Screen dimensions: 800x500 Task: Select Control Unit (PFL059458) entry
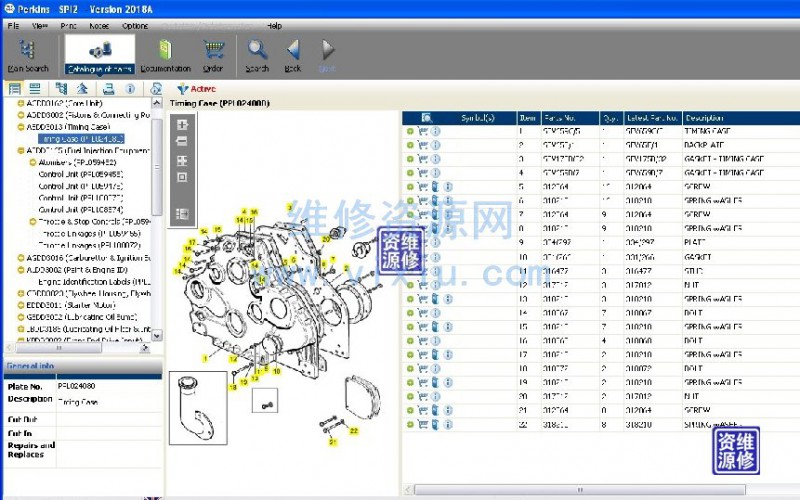81,174
